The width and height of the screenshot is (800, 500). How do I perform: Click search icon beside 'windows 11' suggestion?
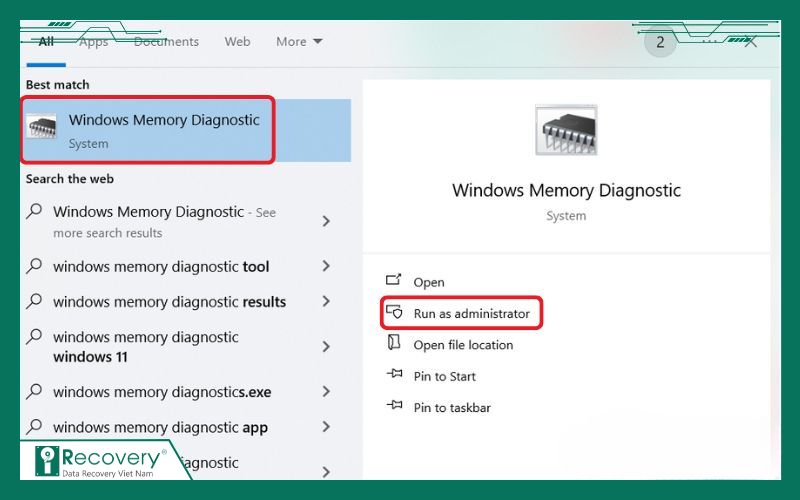(34, 336)
